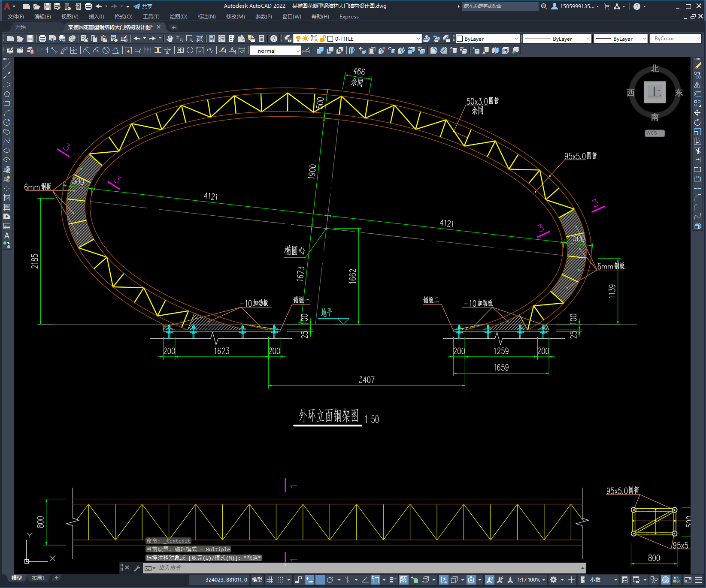Click the 模型 tab at bottom left
The height and width of the screenshot is (588, 706).
[17, 578]
